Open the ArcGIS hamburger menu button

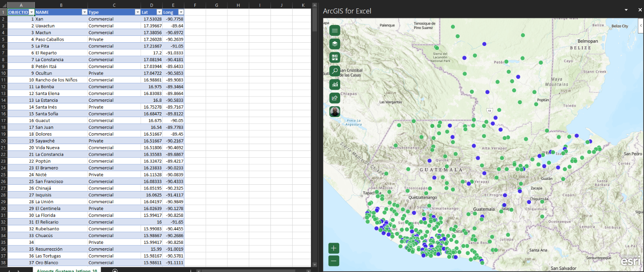click(334, 31)
